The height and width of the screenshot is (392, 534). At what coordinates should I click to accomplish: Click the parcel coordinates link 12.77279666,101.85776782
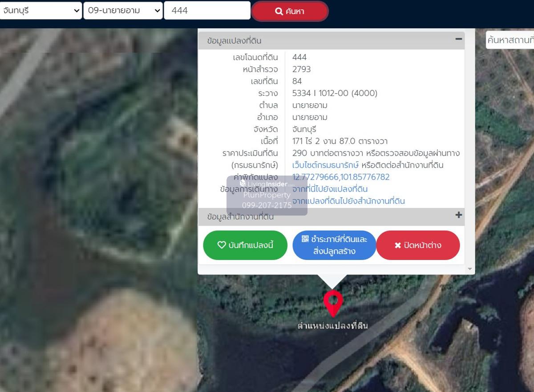[x=341, y=177]
